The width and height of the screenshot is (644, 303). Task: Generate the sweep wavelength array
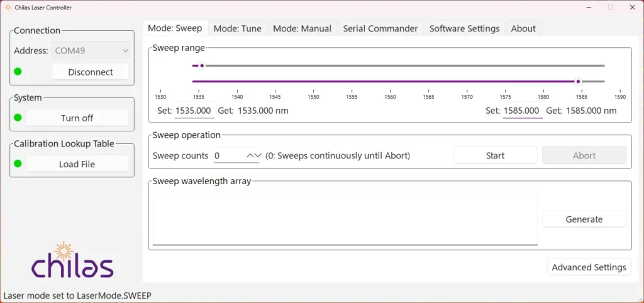point(584,219)
